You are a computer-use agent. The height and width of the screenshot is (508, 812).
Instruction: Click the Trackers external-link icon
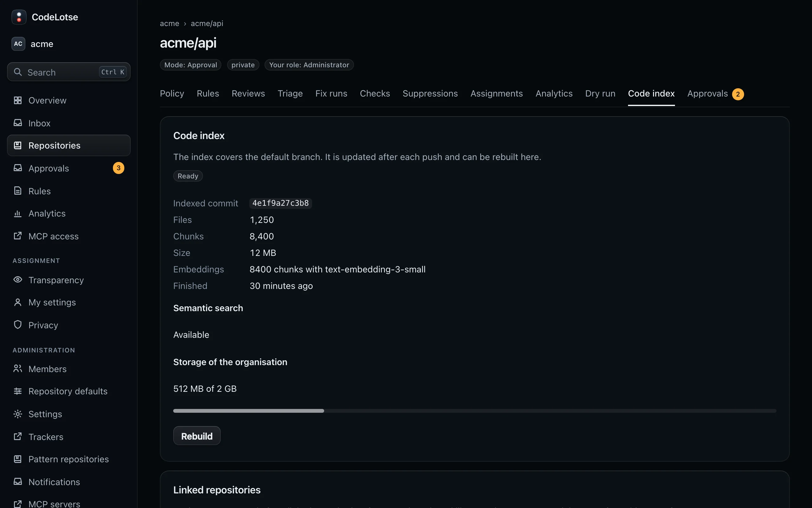point(18,437)
